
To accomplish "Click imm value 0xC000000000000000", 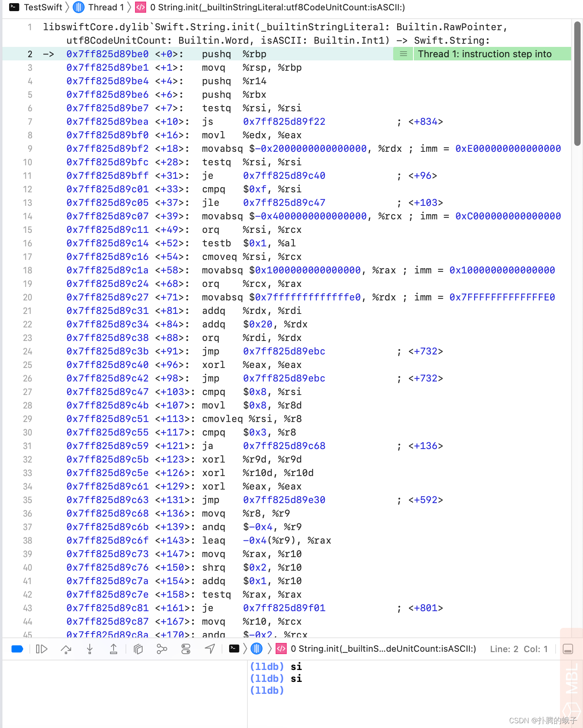I will [508, 216].
